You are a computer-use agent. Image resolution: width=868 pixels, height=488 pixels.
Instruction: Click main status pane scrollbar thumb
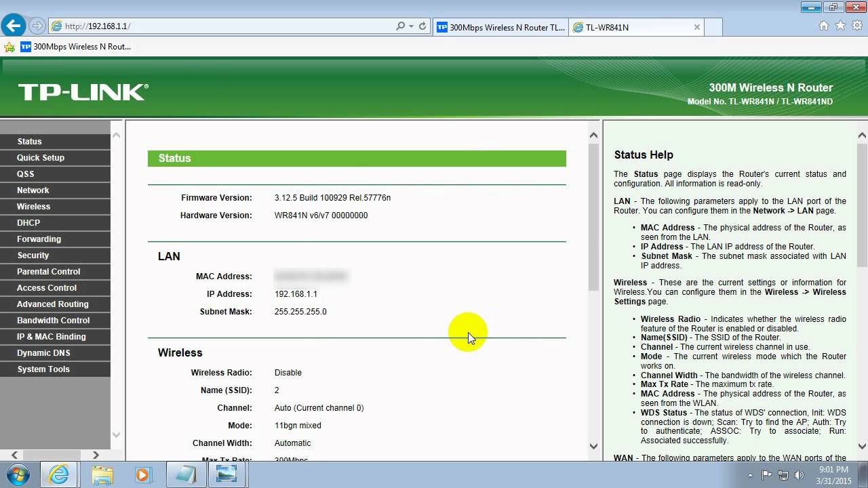(x=594, y=217)
